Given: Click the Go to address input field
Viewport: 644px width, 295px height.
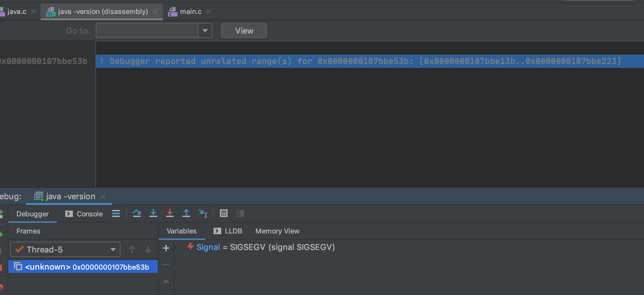Looking at the screenshot, I should (147, 31).
